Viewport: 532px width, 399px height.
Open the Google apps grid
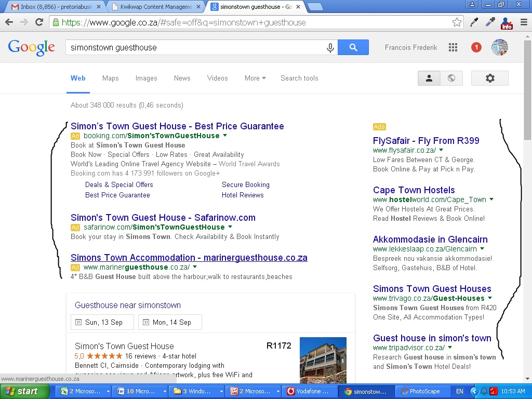[453, 47]
